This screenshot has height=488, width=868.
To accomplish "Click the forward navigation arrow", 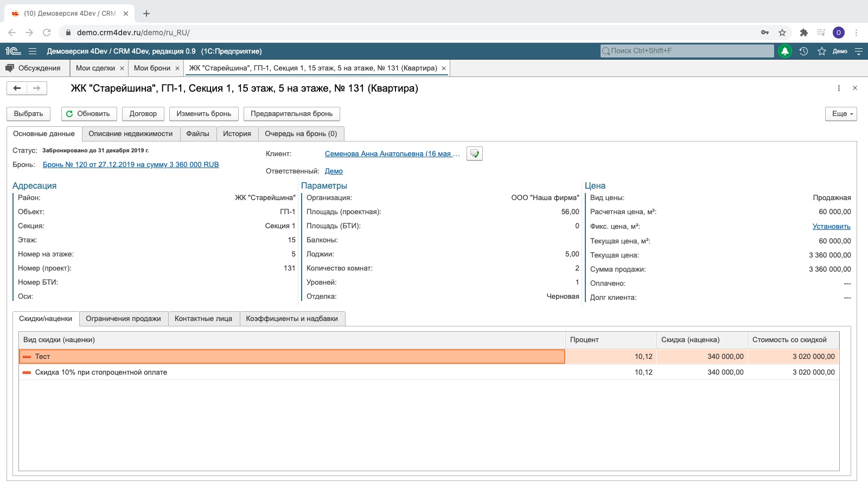I will pos(36,88).
